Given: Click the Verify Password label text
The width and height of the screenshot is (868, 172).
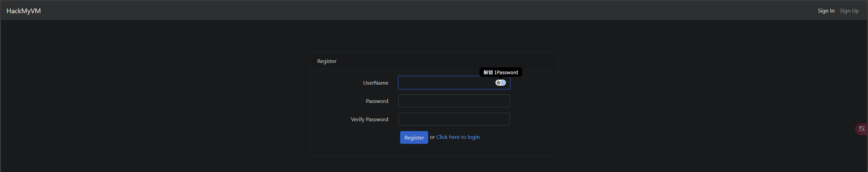Looking at the screenshot, I should click(x=369, y=120).
